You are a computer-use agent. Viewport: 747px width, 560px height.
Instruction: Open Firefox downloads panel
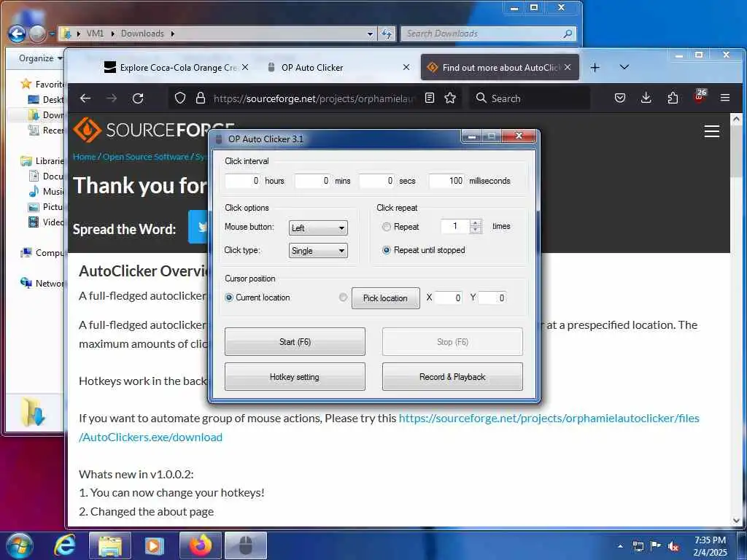click(646, 98)
